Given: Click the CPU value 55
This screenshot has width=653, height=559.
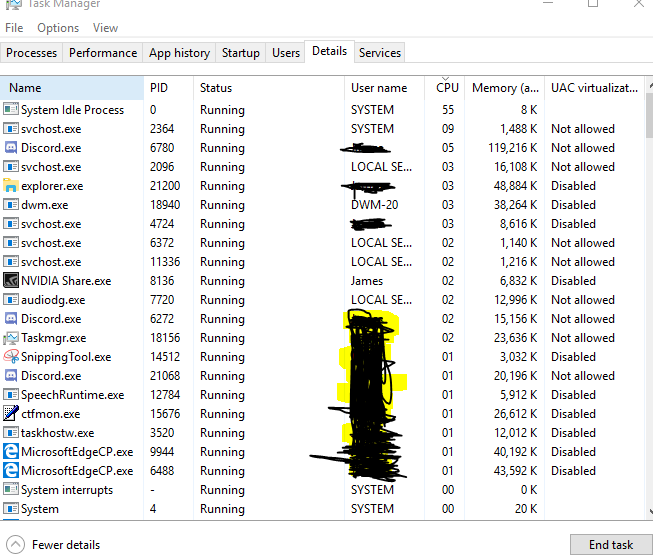Looking at the screenshot, I should (448, 110).
